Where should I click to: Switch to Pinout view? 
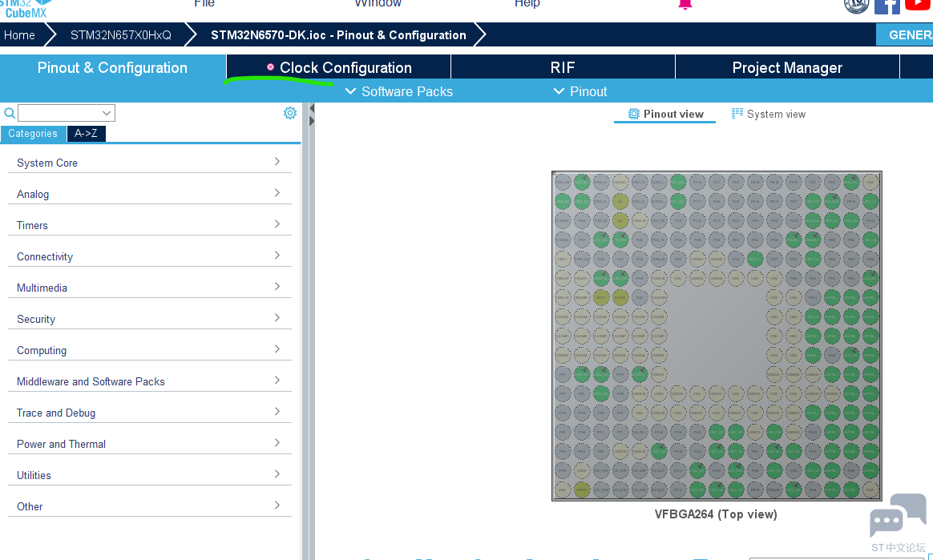click(665, 114)
